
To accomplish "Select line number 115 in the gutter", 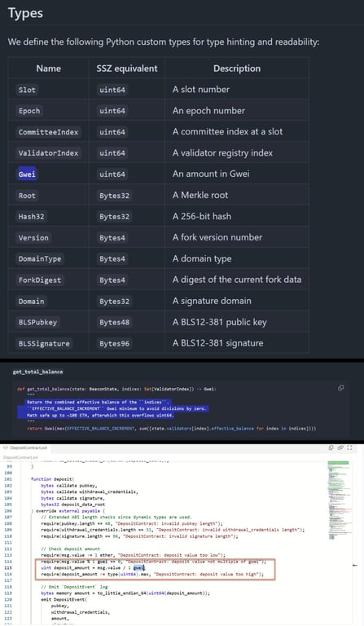I will [x=9, y=567].
